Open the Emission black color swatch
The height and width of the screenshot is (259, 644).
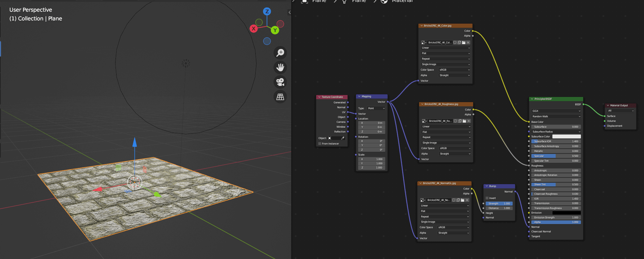click(x=566, y=213)
